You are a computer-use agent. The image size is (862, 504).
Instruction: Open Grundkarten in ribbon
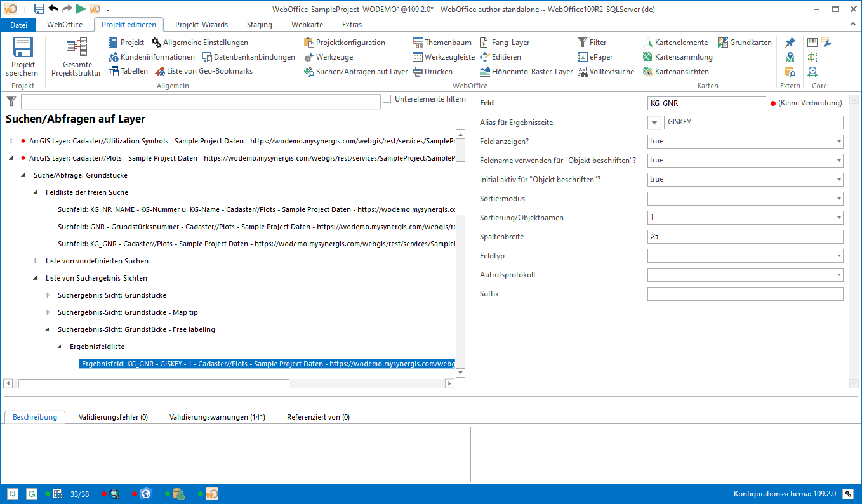[745, 43]
